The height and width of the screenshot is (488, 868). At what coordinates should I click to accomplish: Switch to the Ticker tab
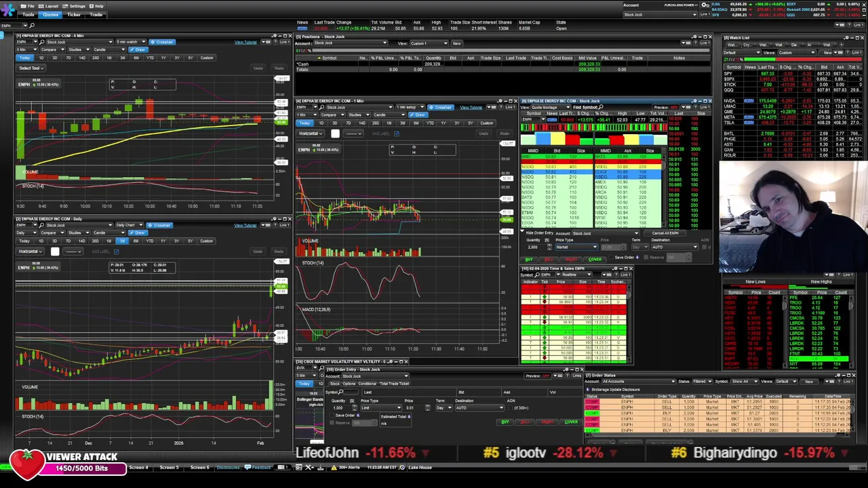tap(74, 14)
